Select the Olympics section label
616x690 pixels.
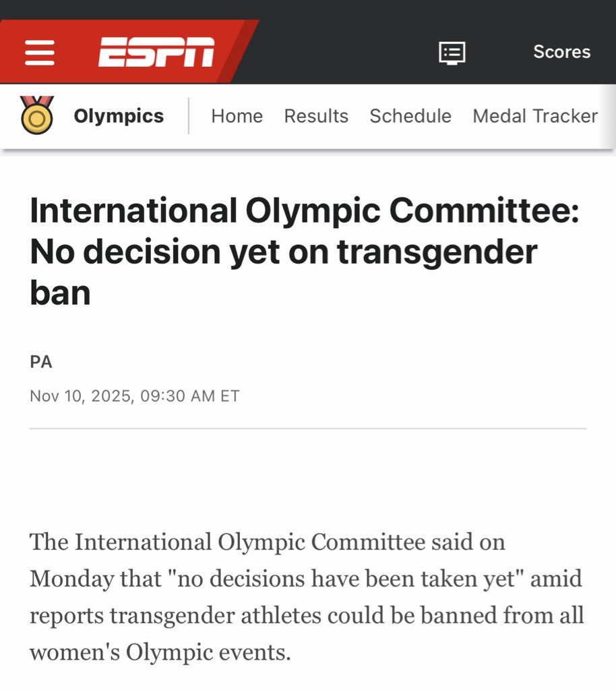click(119, 116)
